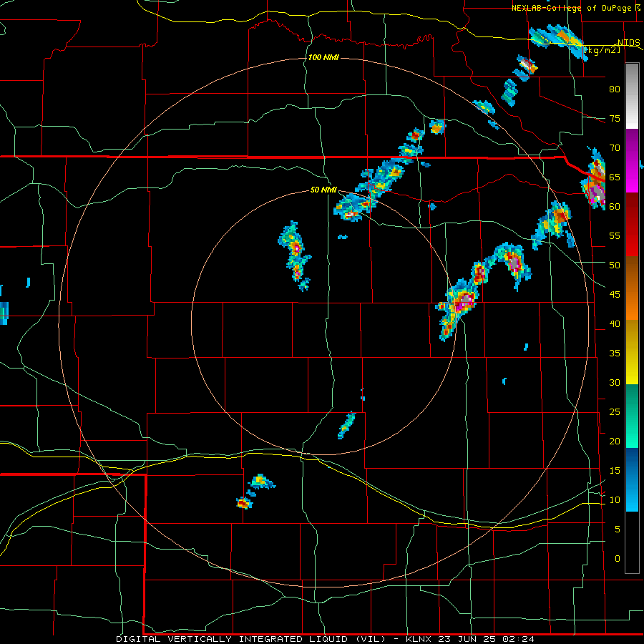The height and width of the screenshot is (644, 644).
Task: Click the 15 value on the VIL scale
Action: [615, 471]
